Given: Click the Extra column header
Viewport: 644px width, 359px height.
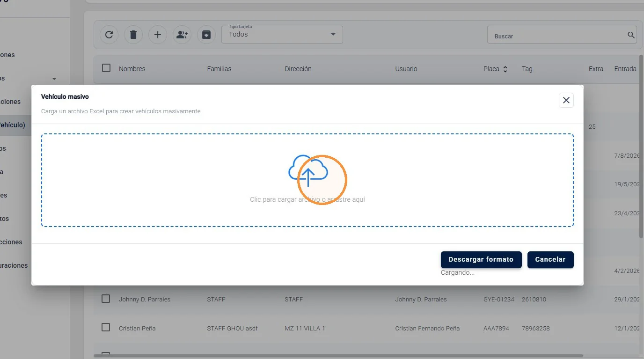Looking at the screenshot, I should [596, 69].
